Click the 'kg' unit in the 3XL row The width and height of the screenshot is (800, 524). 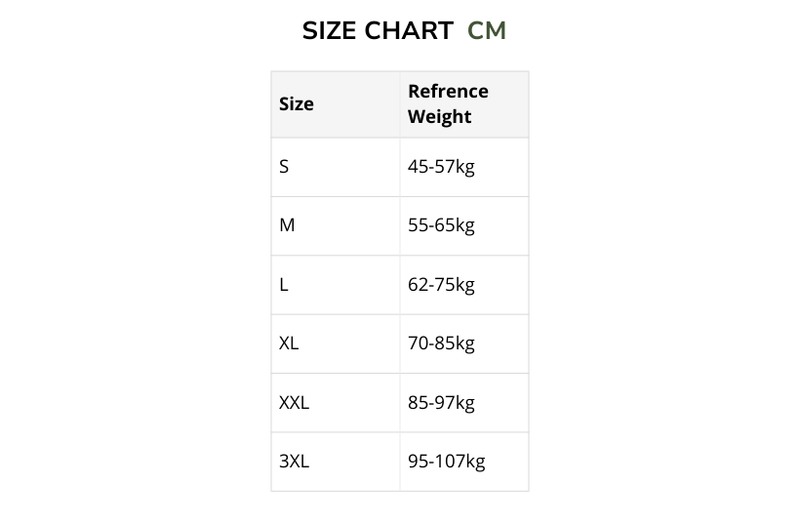pyautogui.click(x=475, y=463)
